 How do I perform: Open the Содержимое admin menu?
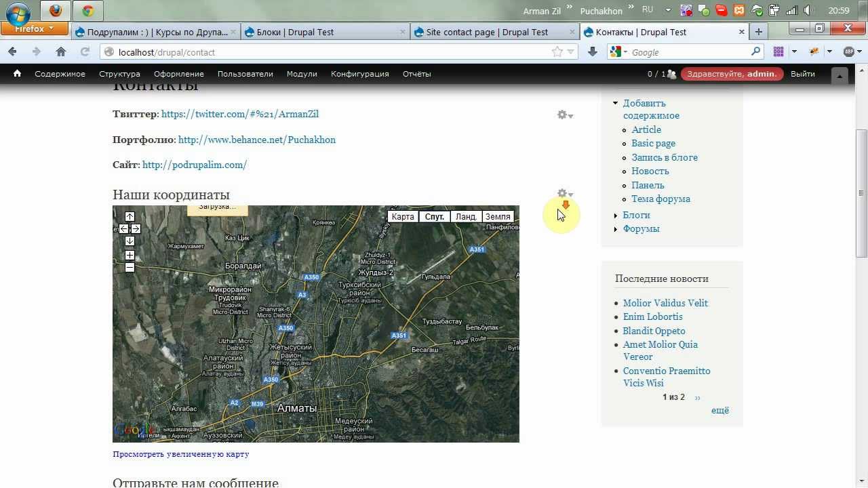(x=60, y=74)
